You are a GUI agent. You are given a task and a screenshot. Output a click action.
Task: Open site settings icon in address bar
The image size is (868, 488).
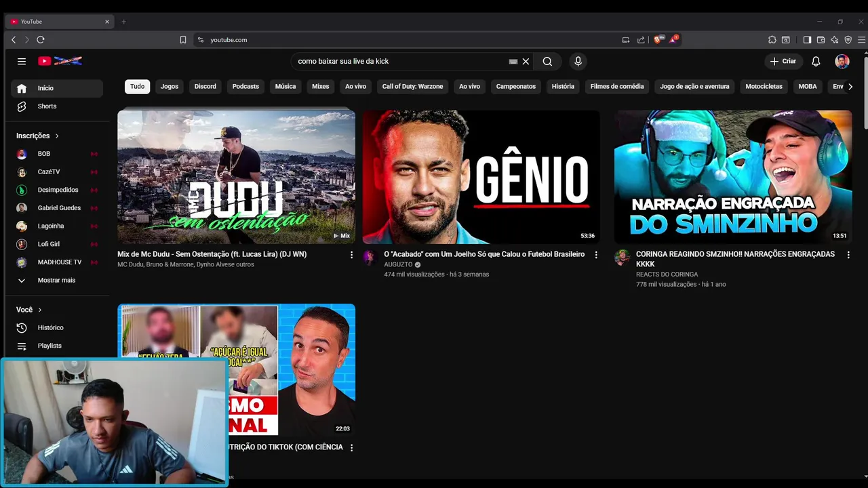[200, 40]
